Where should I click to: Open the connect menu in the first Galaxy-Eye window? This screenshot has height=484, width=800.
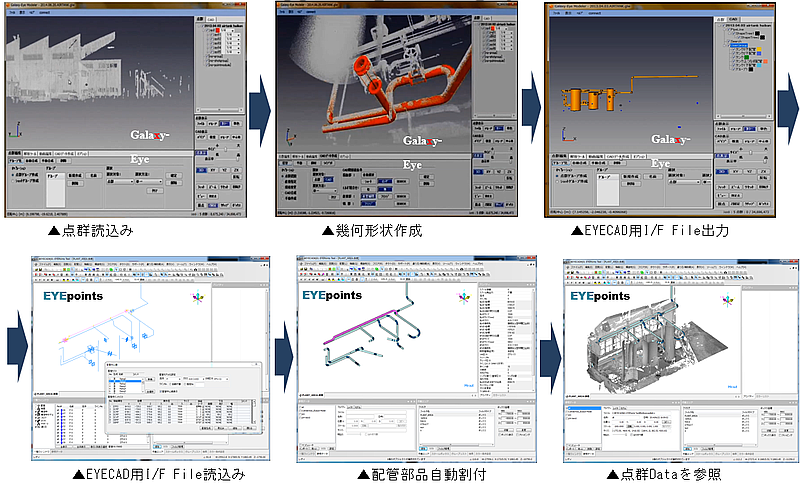click(45, 12)
